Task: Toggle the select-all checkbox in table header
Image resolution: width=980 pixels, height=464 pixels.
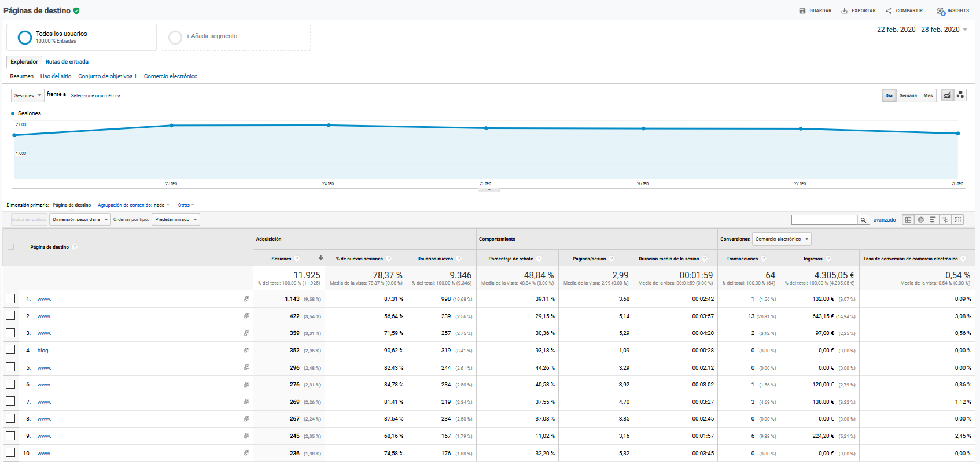Action: pos(10,247)
